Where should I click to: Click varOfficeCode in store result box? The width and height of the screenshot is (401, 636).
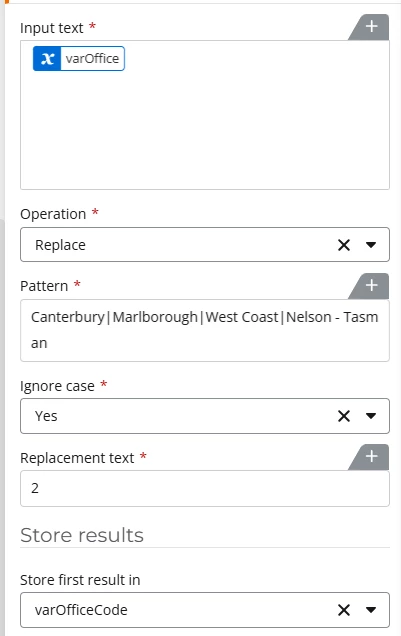81,610
